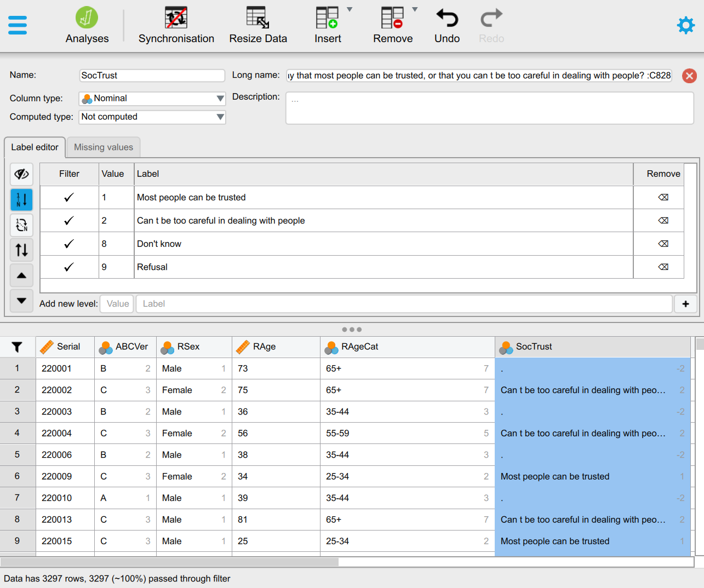The height and width of the screenshot is (588, 704).
Task: Expand the Insert dropdown arrow
Action: coord(350,9)
